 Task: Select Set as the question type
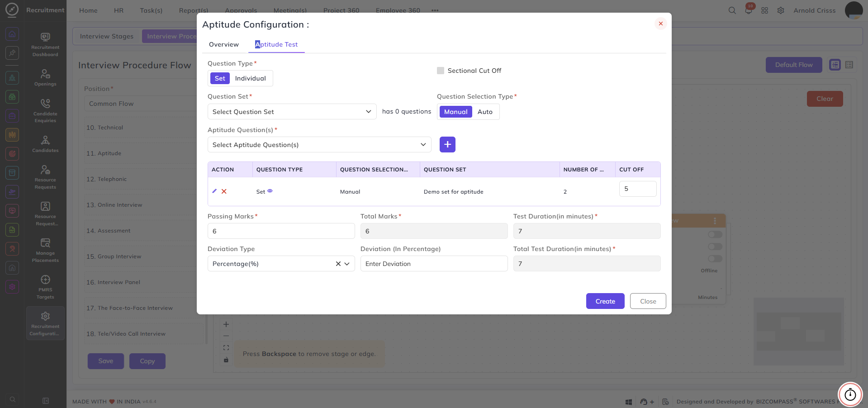220,78
